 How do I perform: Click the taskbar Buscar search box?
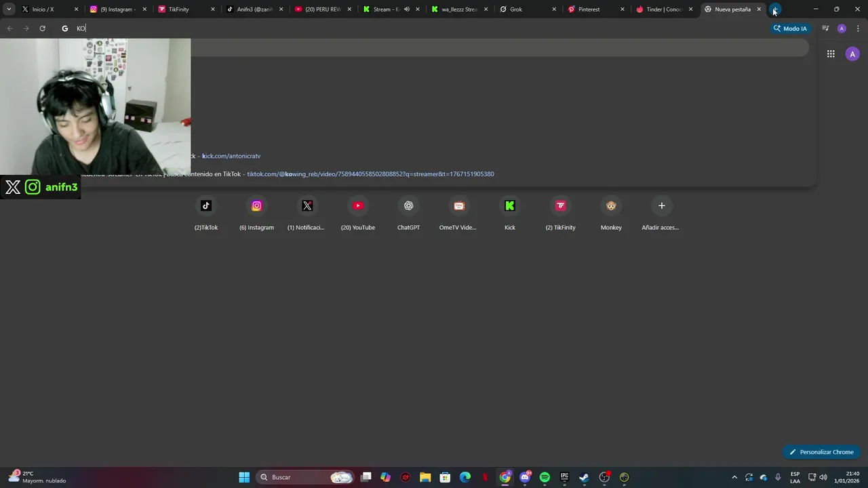[x=306, y=477]
